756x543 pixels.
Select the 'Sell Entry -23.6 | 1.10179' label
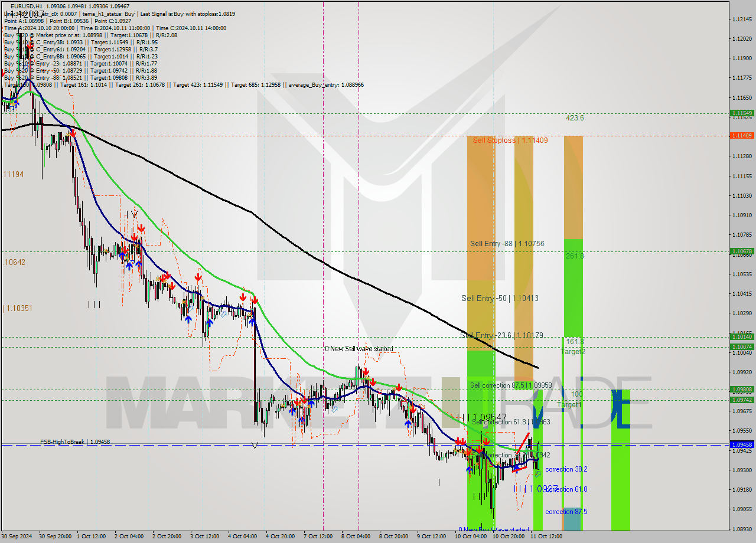pyautogui.click(x=502, y=335)
